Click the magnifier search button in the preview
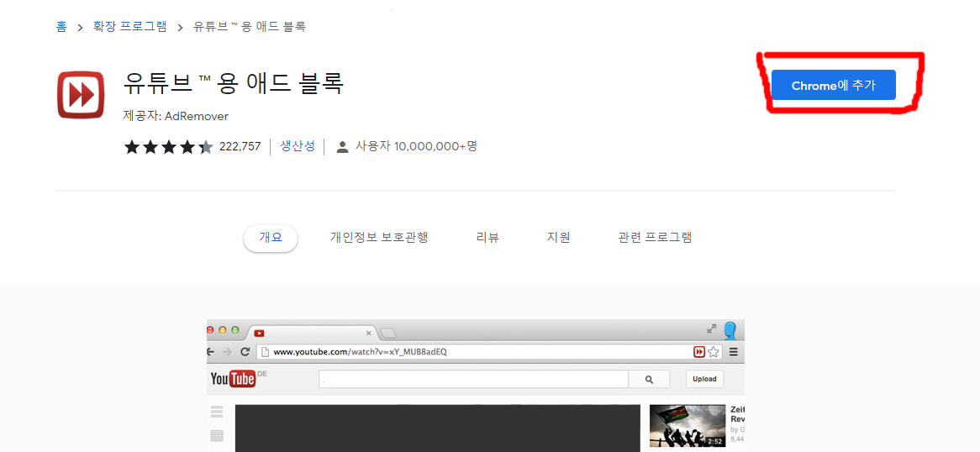980x452 pixels. (x=649, y=379)
